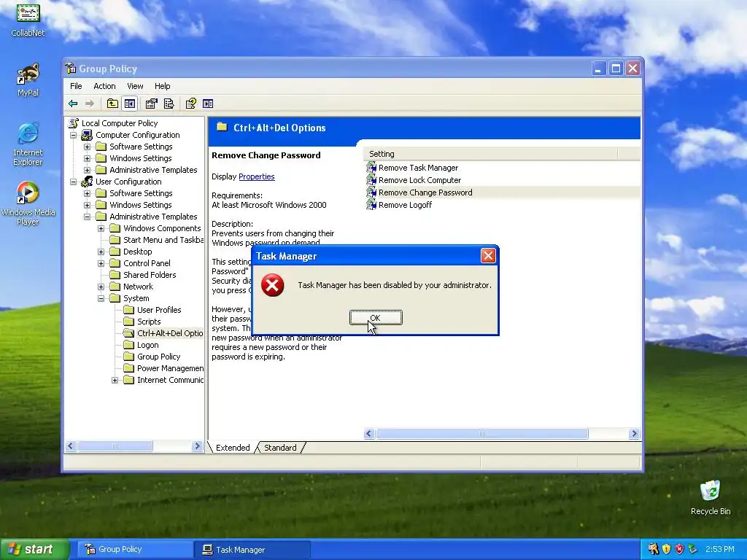Open the Properties link

pos(256,176)
